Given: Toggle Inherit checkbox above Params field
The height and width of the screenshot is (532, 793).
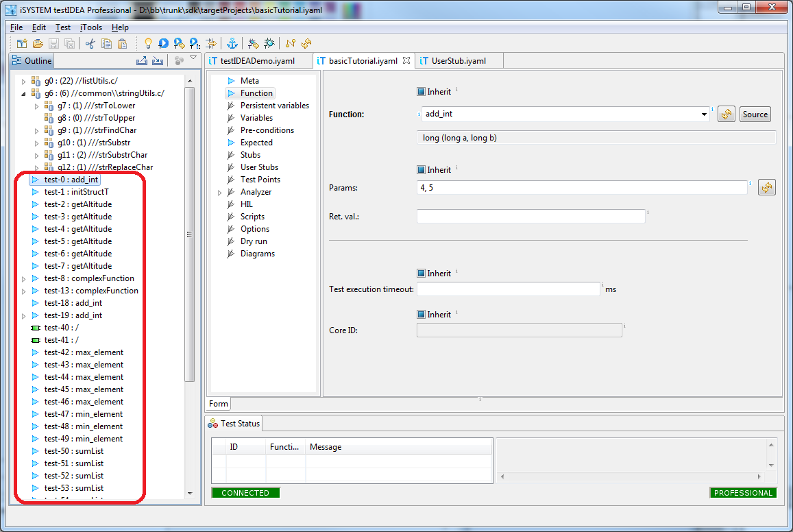Looking at the screenshot, I should click(421, 170).
